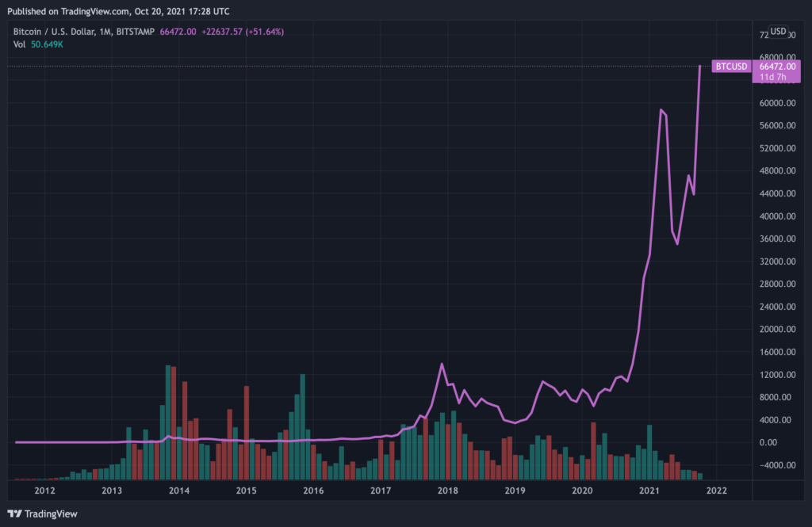812x527 pixels.
Task: Click the 48000.00 price axis label
Action: coord(777,171)
